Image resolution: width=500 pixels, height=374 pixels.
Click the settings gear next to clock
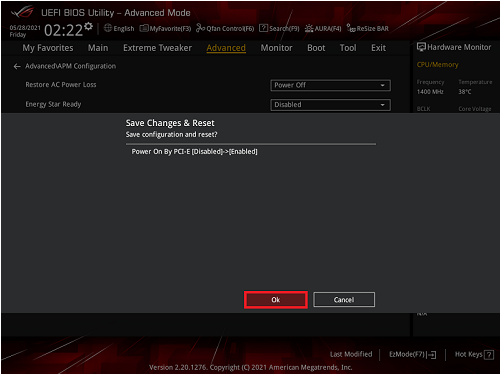[88, 26]
